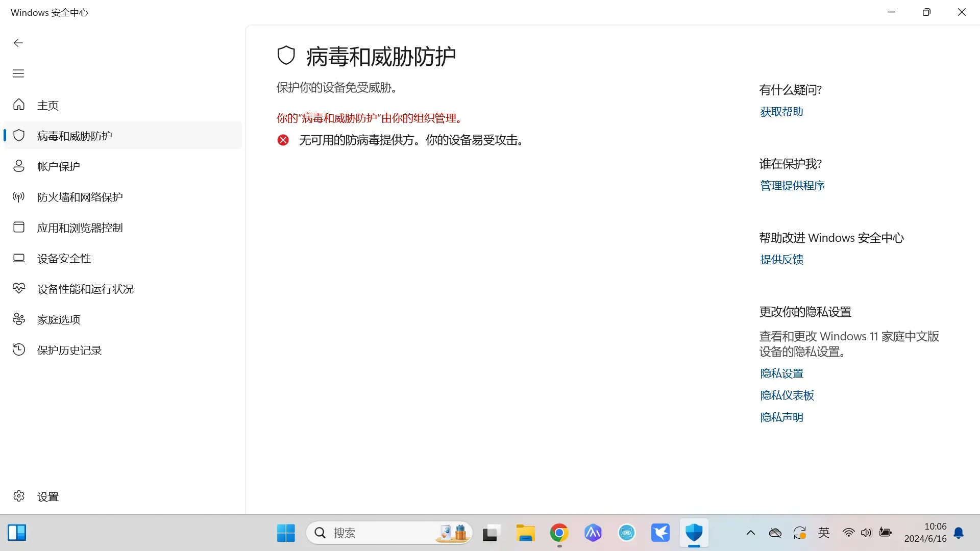Open the 提供反馈 link
This screenshot has width=980, height=551.
coord(781,260)
